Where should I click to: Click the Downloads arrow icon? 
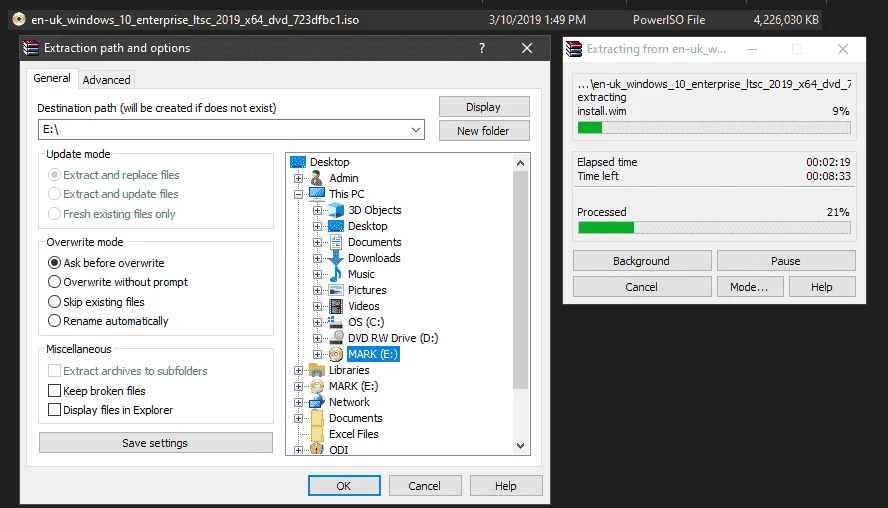(336, 258)
